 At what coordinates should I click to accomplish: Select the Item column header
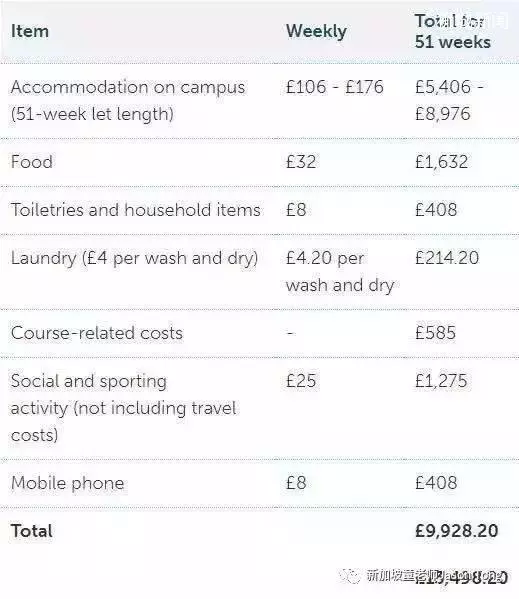[x=30, y=31]
